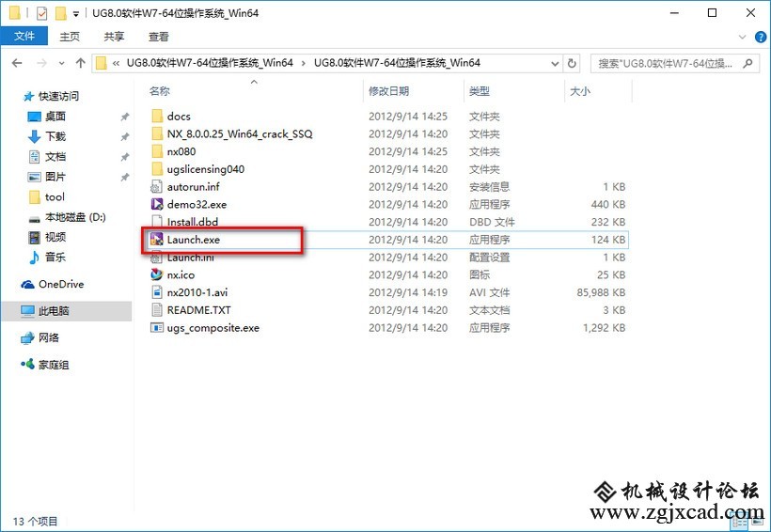The image size is (771, 532).
Task: Click the nx2010-1.avi video file icon
Action: point(157,292)
